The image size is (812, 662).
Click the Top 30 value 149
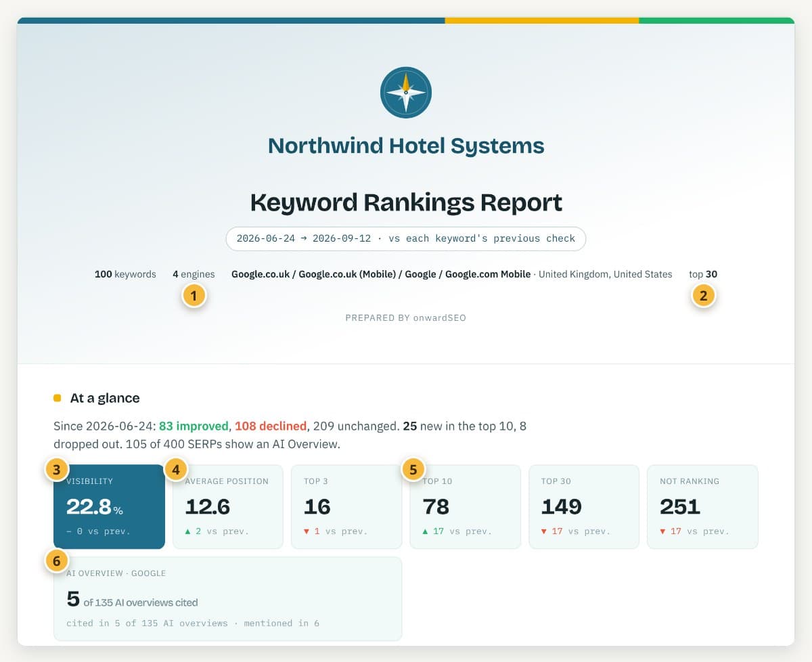[x=562, y=506]
